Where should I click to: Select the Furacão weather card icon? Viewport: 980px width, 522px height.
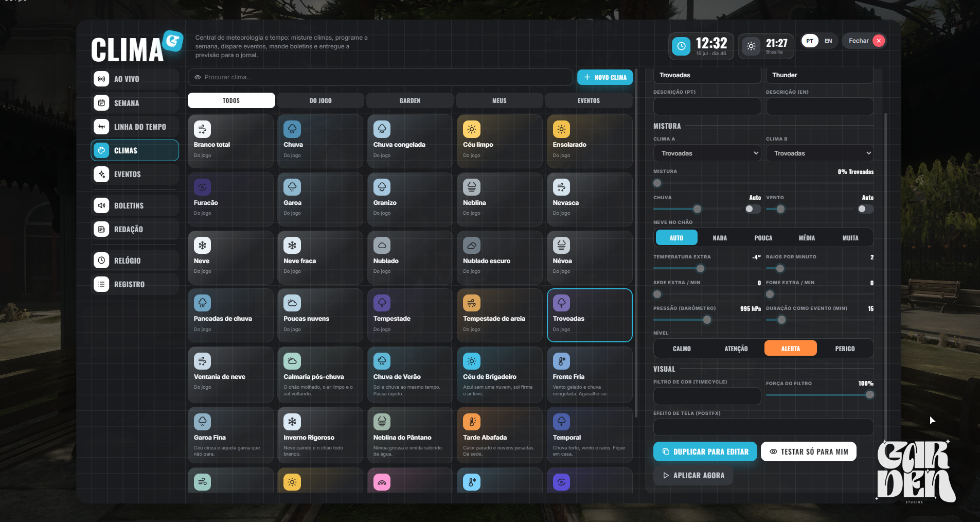pyautogui.click(x=203, y=187)
